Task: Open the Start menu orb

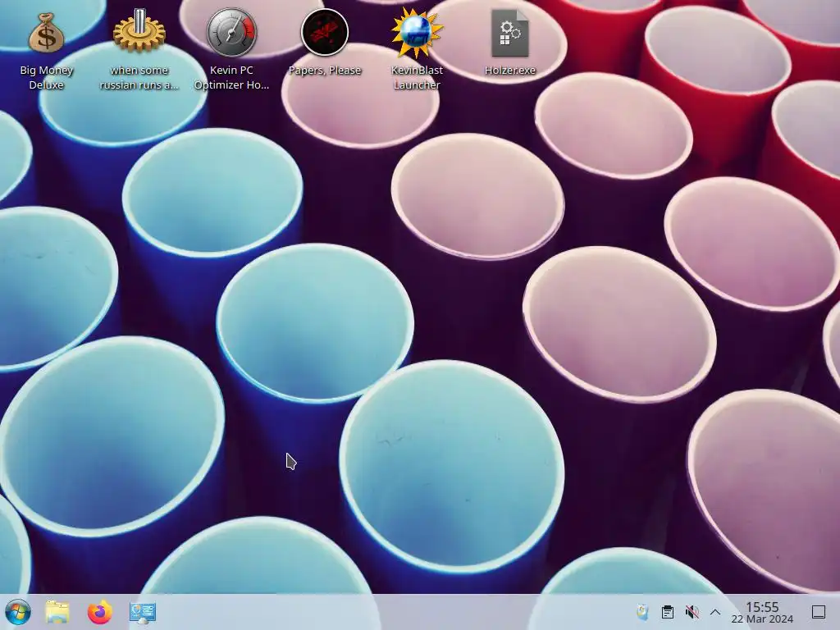Action: pyautogui.click(x=18, y=612)
